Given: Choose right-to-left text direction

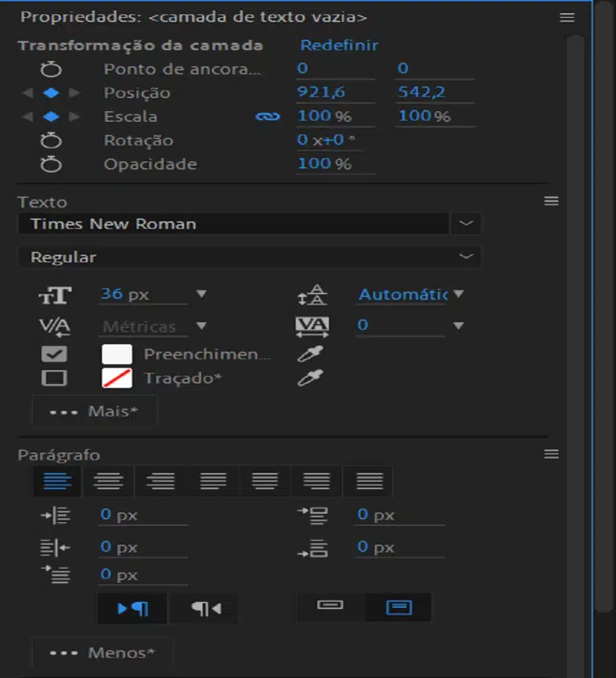Looking at the screenshot, I should [x=205, y=608].
